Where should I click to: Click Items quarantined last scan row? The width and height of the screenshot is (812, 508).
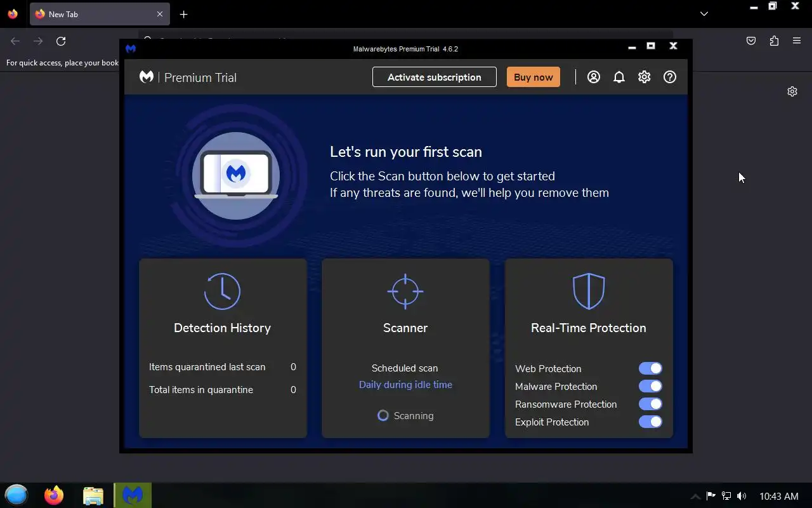point(223,367)
